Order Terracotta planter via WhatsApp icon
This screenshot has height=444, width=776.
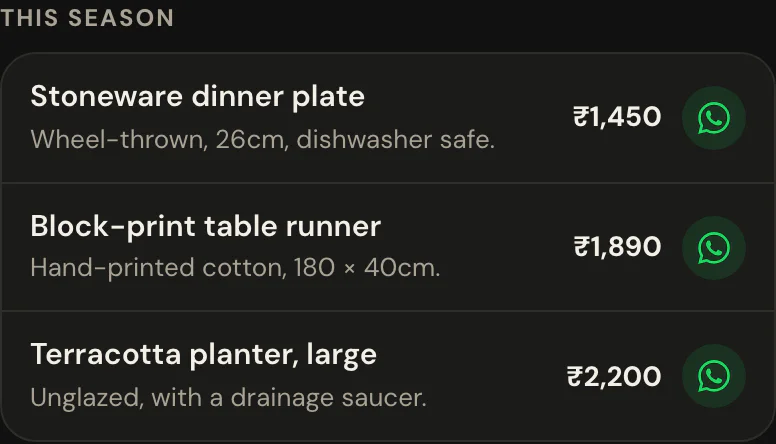click(714, 376)
